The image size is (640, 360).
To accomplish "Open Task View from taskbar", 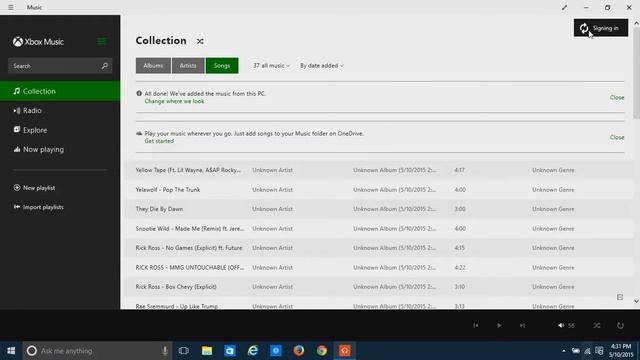I will coord(184,351).
